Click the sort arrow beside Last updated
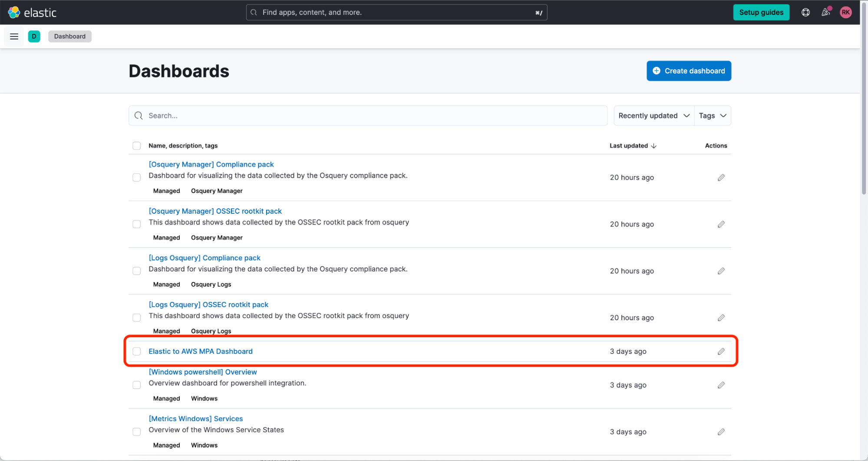 pyautogui.click(x=654, y=146)
